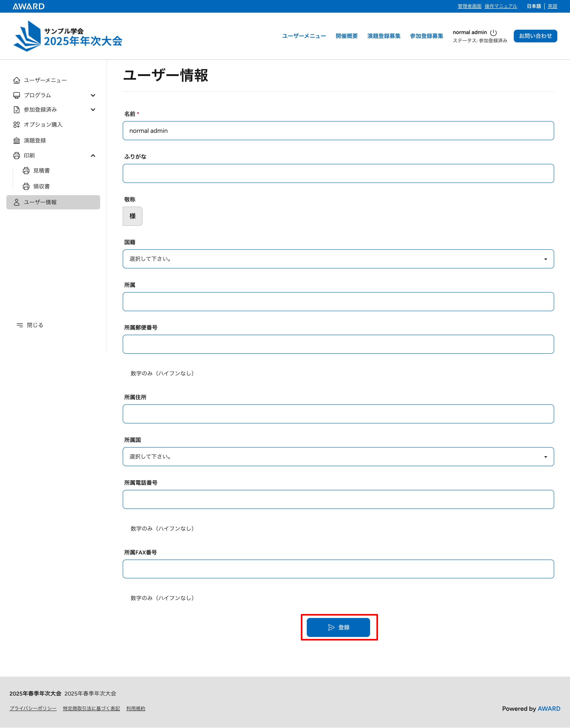Click the hamburger icon beside 閉じる
Screen dimensions: 570x728
tap(20, 325)
